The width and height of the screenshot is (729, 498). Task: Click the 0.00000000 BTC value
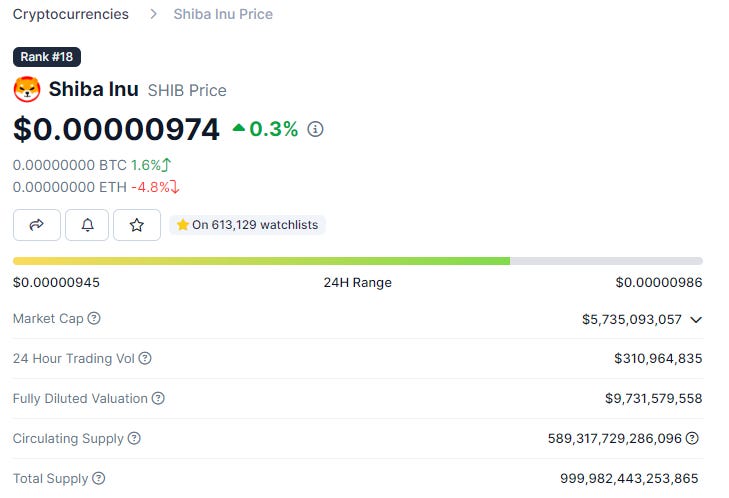[70, 165]
